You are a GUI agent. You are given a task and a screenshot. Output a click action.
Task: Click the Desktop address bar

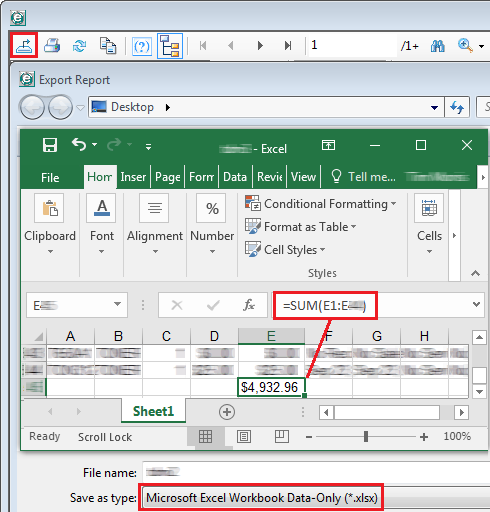coord(266,107)
